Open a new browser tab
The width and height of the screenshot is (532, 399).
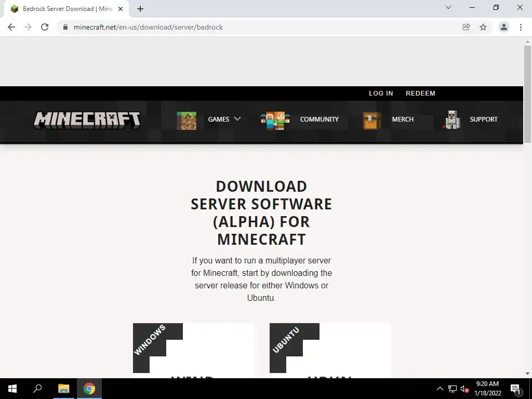click(x=140, y=9)
